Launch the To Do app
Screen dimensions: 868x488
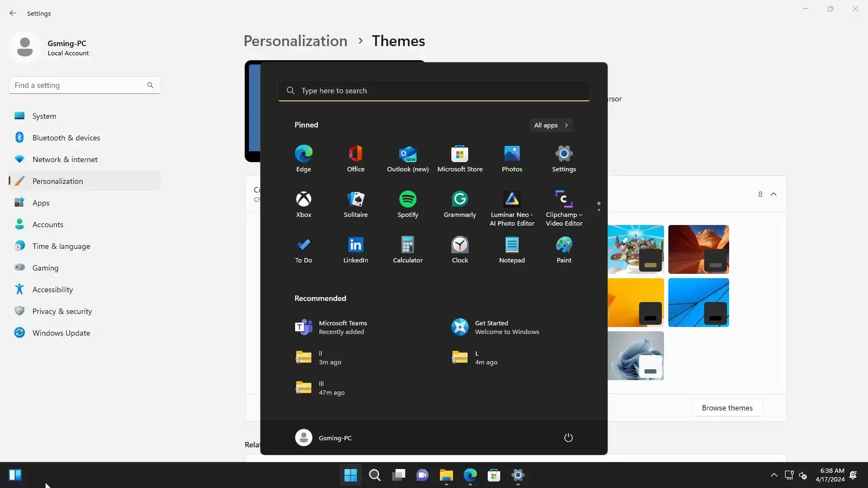(x=304, y=250)
